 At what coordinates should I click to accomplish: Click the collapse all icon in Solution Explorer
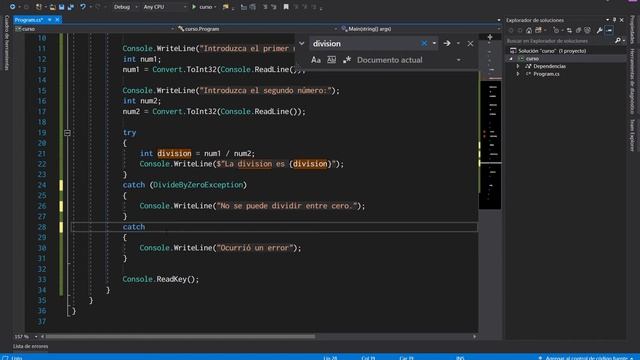(578, 30)
